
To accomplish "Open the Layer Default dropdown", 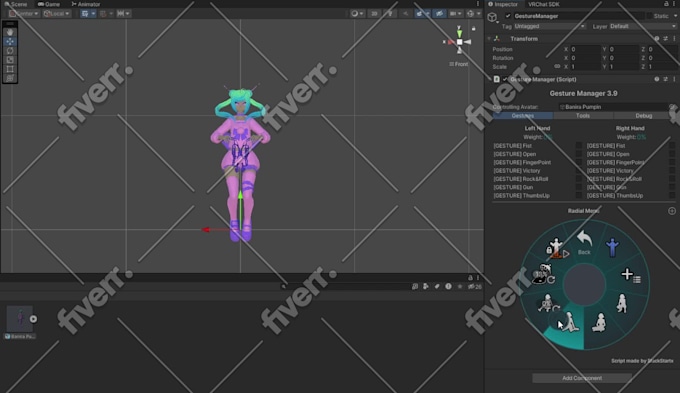I will tap(643, 26).
